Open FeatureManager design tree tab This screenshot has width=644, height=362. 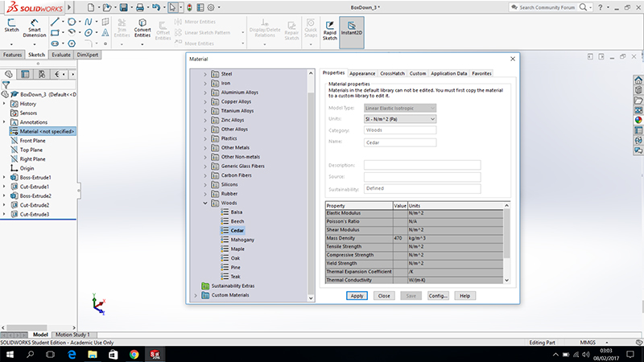(9, 74)
